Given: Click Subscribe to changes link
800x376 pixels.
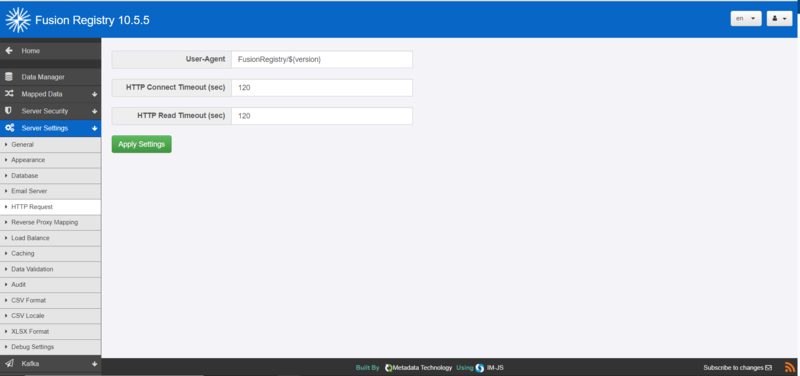Looking at the screenshot, I should click(737, 368).
